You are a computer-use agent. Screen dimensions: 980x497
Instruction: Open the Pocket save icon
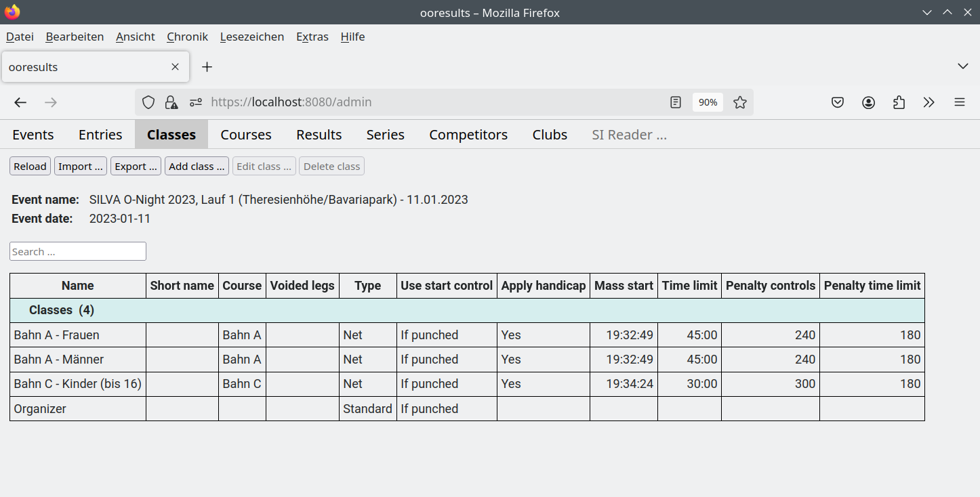(838, 102)
